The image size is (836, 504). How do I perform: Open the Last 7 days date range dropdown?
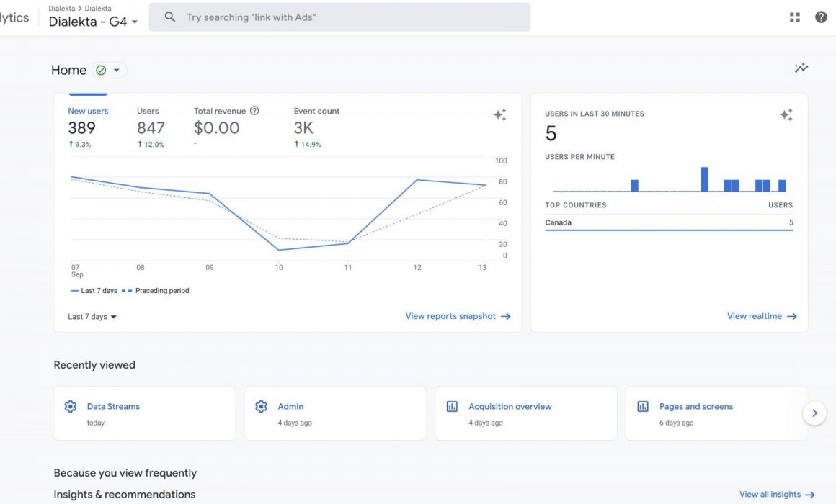(x=92, y=316)
